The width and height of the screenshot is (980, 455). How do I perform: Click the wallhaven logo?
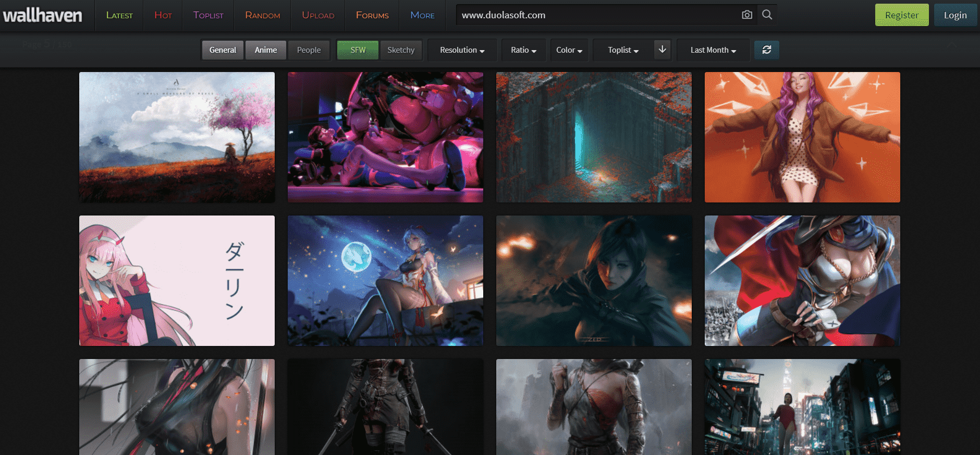click(x=43, y=15)
